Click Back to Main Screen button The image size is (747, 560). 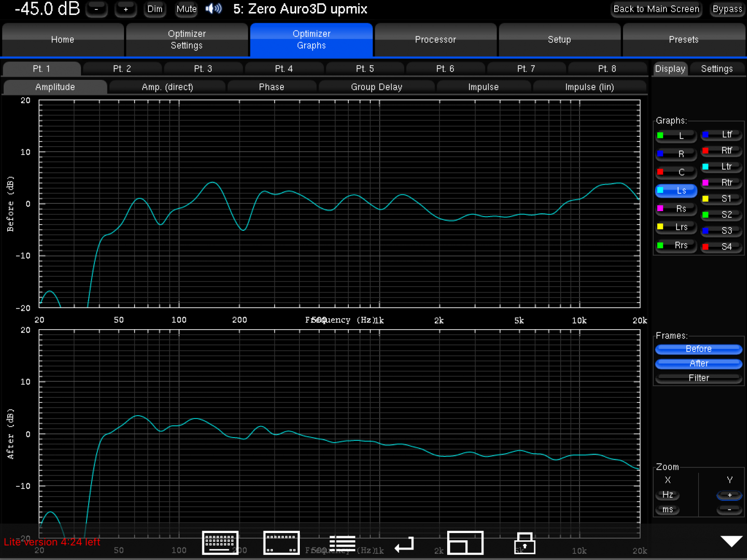point(656,9)
